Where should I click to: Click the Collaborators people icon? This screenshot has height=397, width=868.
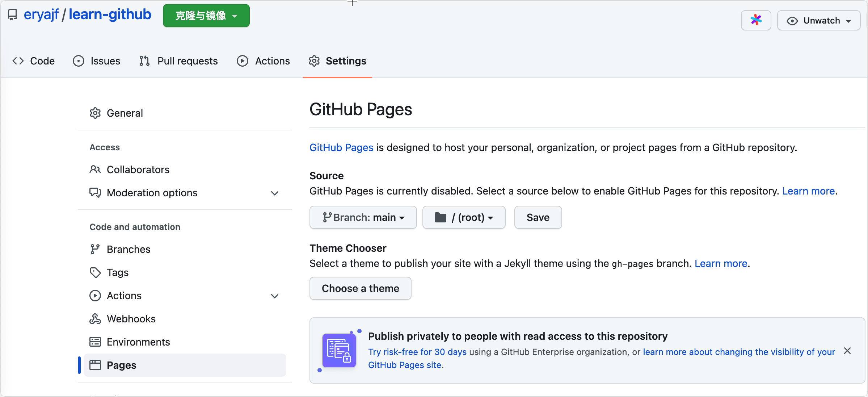pyautogui.click(x=95, y=170)
